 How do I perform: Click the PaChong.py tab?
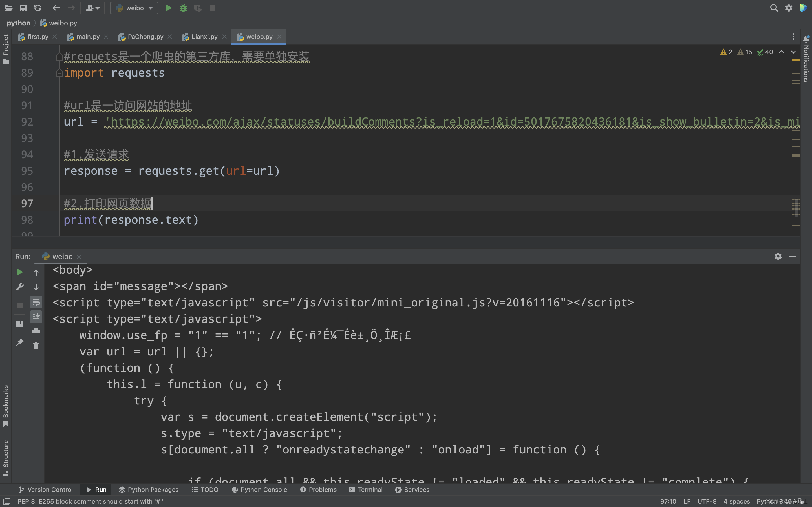[x=145, y=36]
